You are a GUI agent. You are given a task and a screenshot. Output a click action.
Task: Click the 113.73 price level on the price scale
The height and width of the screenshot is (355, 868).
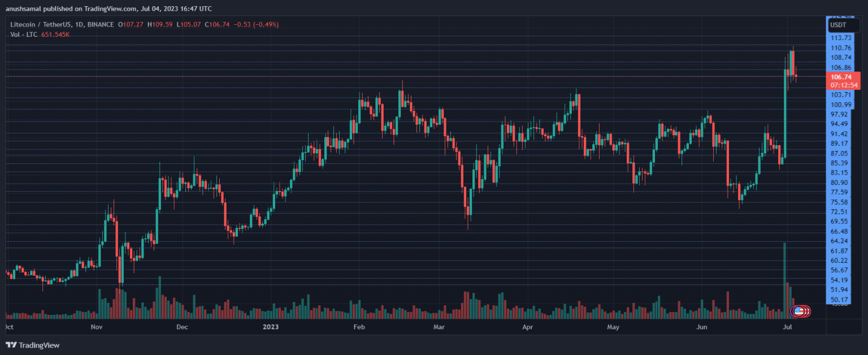pyautogui.click(x=840, y=38)
